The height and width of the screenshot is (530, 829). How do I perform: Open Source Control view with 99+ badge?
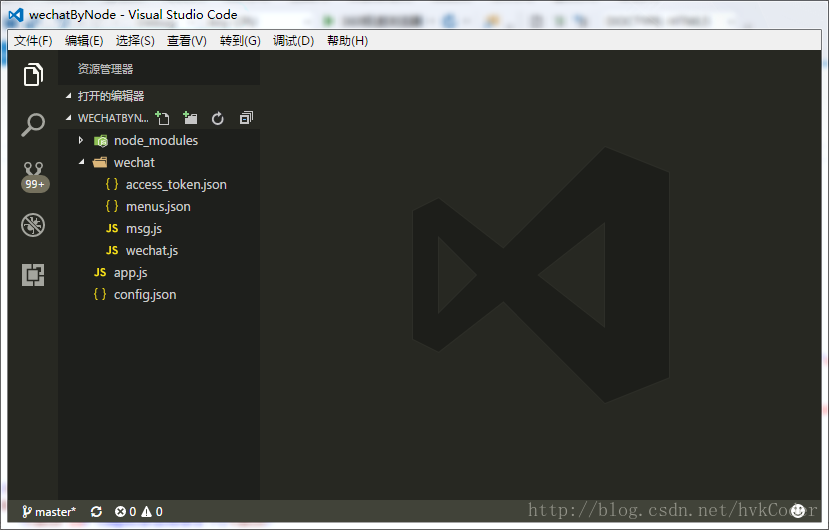point(34,177)
